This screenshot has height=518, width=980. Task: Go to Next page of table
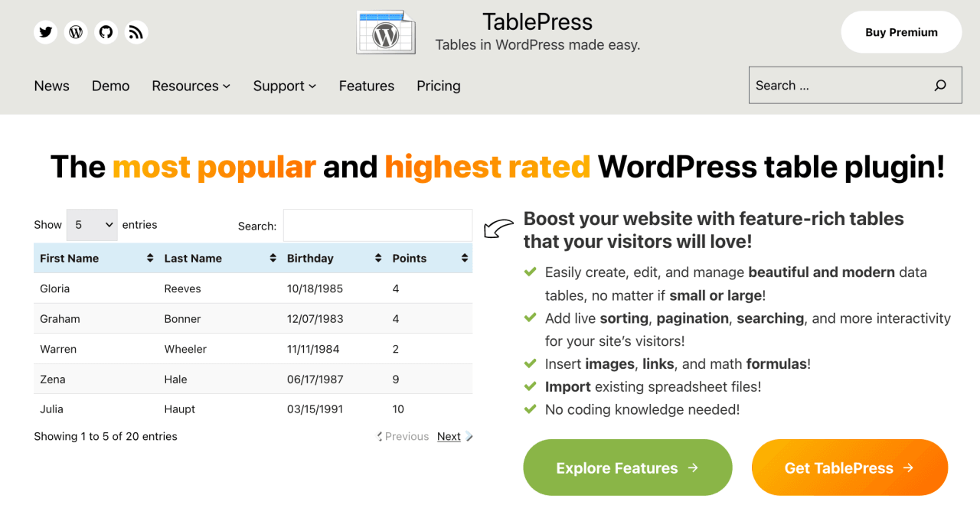(x=449, y=437)
